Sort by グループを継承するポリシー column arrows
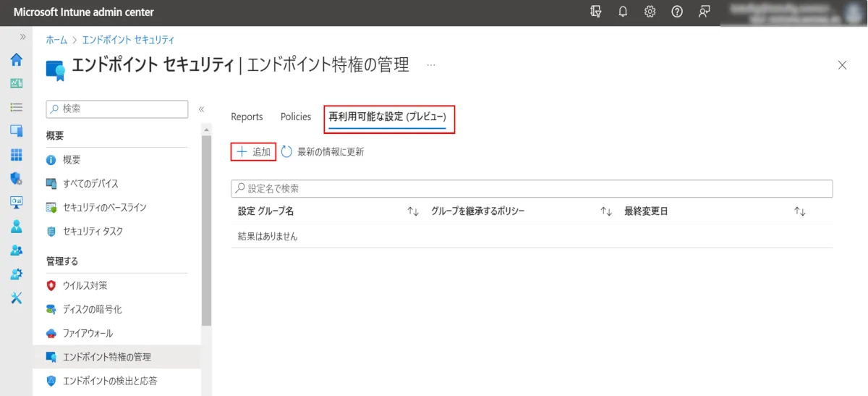 (x=606, y=211)
